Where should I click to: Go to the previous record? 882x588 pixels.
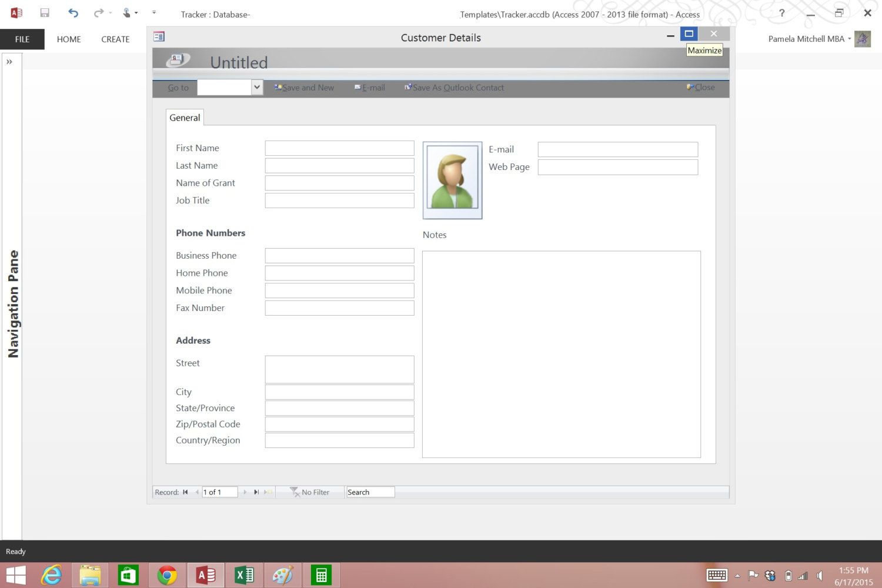click(196, 492)
